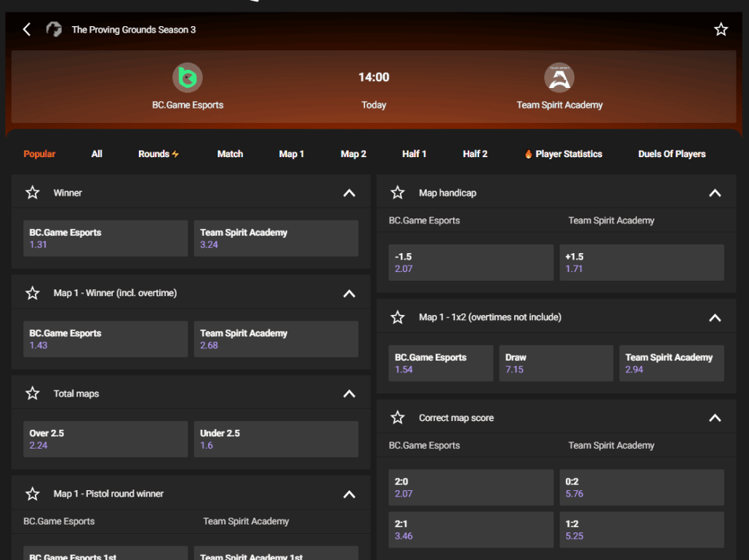Click the Today date label
Viewport: 749px width, 560px height.
[x=374, y=105]
